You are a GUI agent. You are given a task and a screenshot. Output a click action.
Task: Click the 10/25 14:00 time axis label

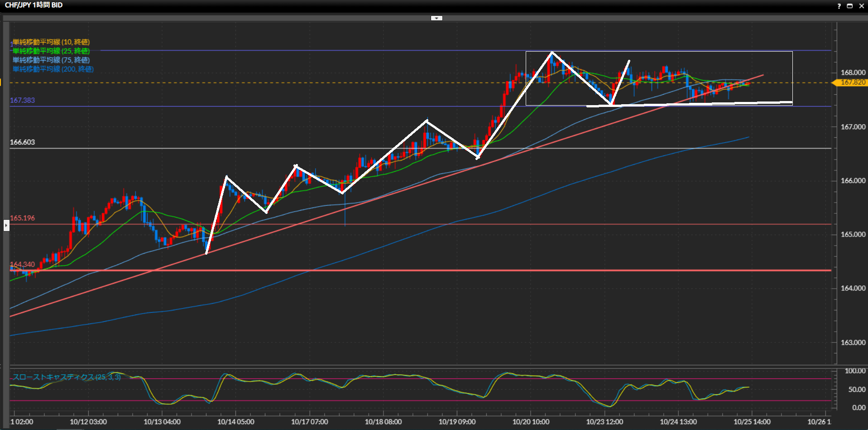point(752,422)
